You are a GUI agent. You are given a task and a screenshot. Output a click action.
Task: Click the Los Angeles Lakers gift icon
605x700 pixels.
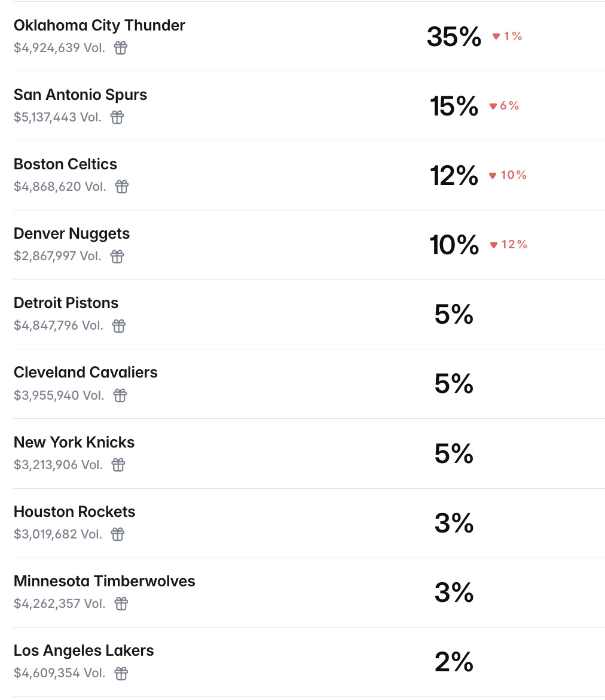pos(121,673)
